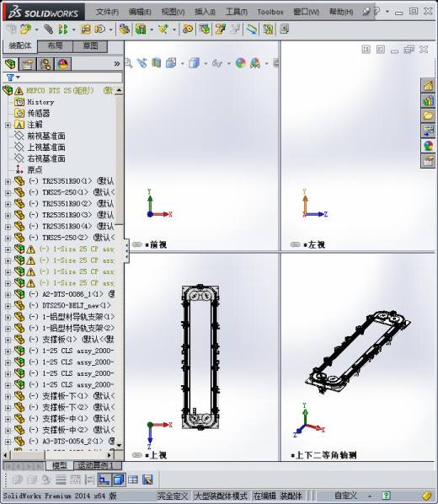
Task: Open the FeatureManager design tree tab
Action: point(11,64)
